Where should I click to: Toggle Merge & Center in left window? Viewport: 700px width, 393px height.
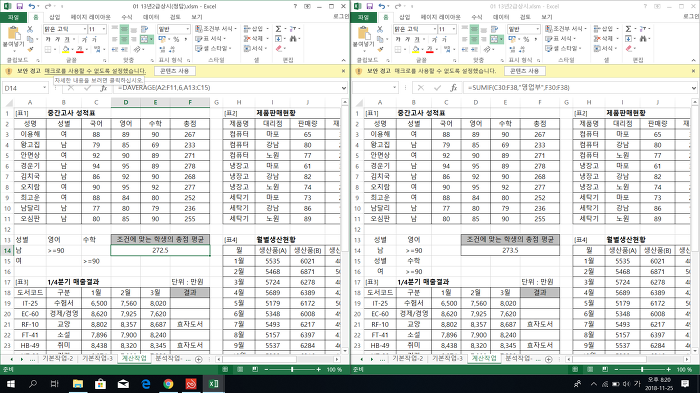(144, 39)
